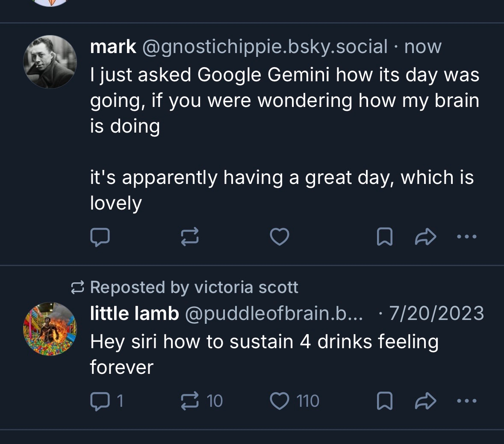504x444 pixels.
Task: Open the little lamb display name
Action: [x=134, y=314]
